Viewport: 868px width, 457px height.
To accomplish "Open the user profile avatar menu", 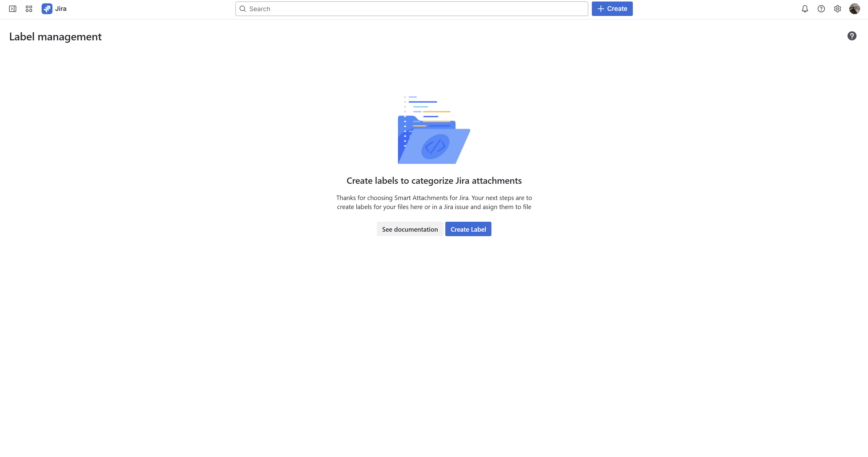I will 854,9.
